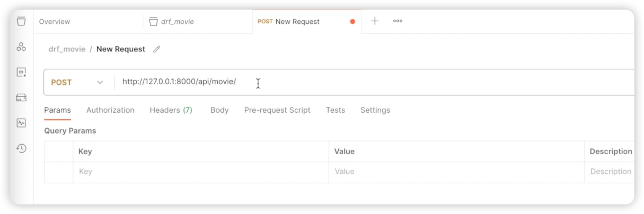This screenshot has height=214, width=644.
Task: Open the History sidebar icon
Action: point(21,148)
